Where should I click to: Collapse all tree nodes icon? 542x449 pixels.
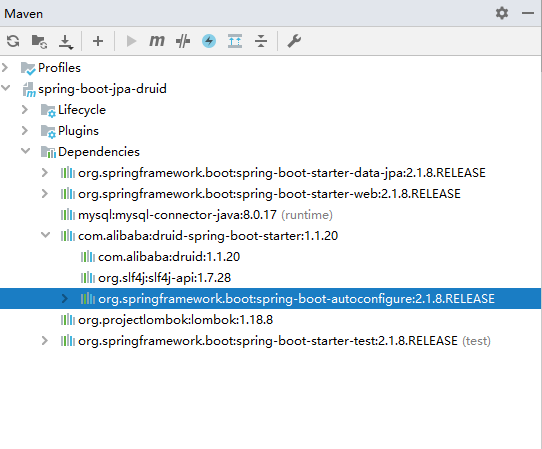(261, 41)
